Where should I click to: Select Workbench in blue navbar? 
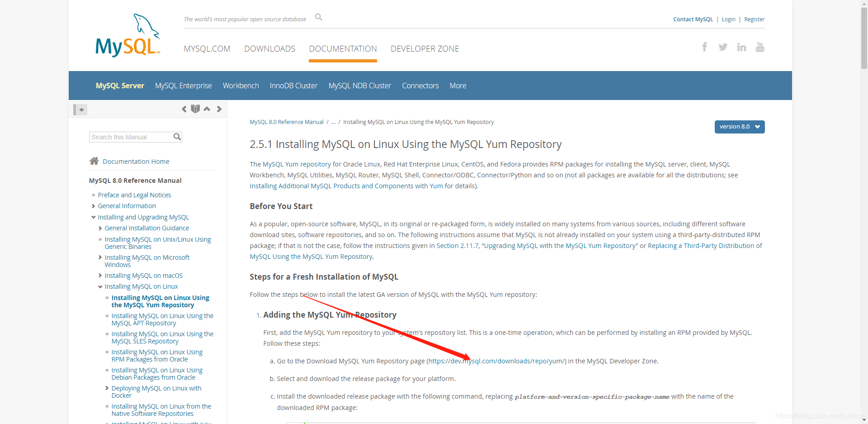241,86
